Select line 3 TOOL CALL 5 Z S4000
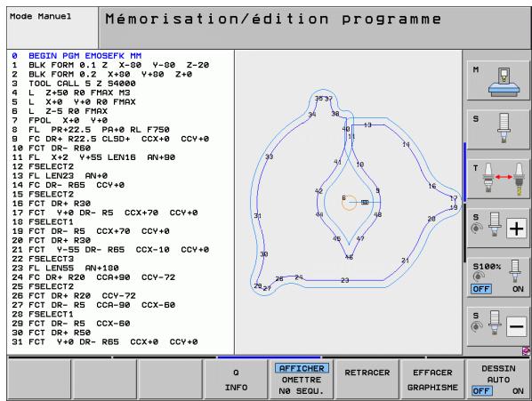The image size is (532, 401). 74,84
